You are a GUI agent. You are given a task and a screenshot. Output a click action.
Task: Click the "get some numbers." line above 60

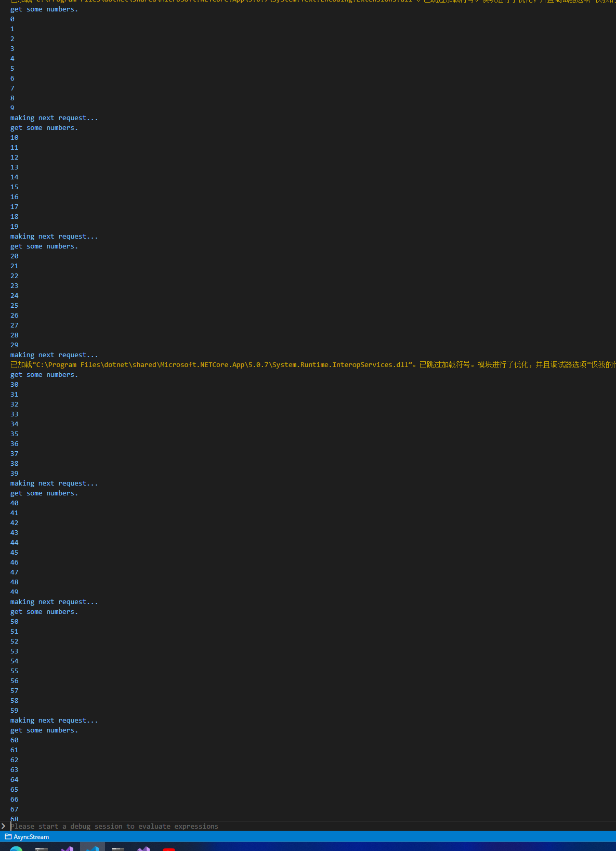coord(44,730)
